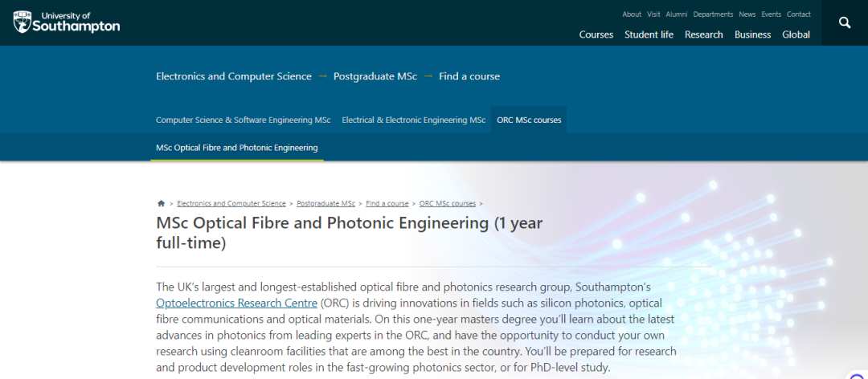
Task: Open MSc Optical Fibre and Photonic Engineering subtab
Action: tap(236, 148)
